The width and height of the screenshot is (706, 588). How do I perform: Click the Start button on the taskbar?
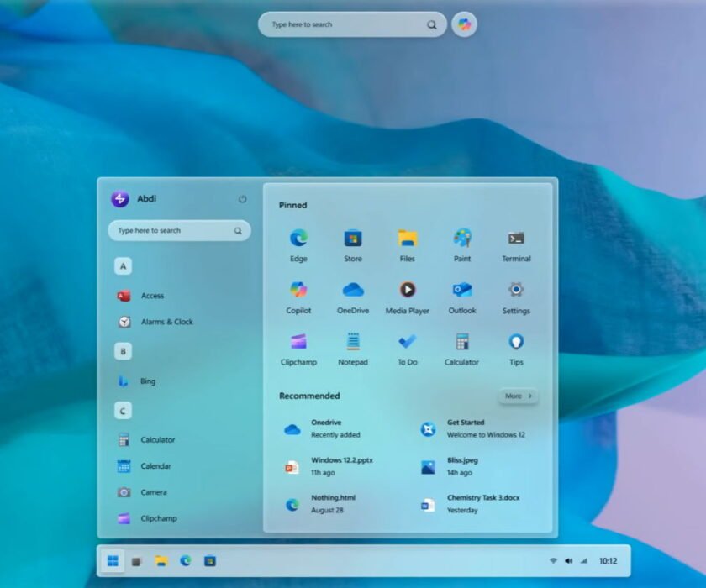point(113,560)
